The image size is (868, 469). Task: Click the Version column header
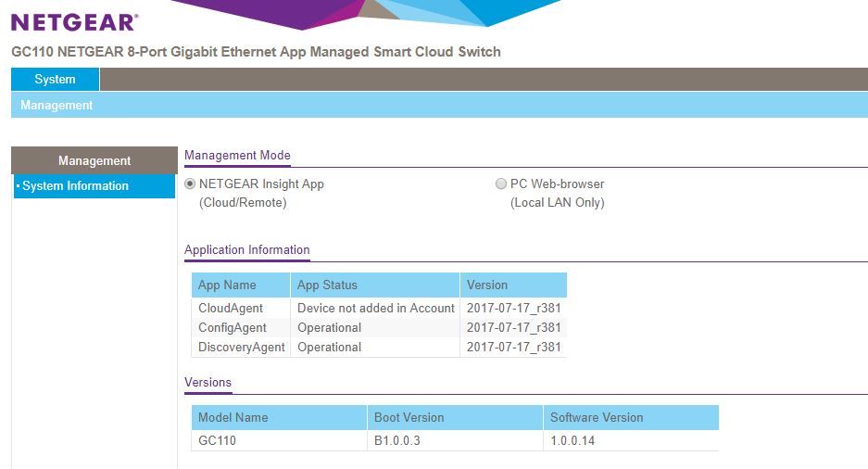coord(514,285)
